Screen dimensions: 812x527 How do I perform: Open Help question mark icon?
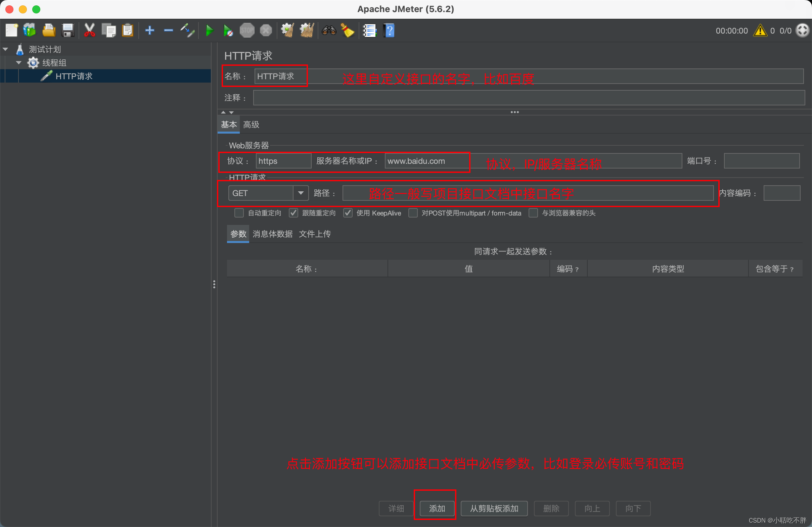(x=389, y=31)
